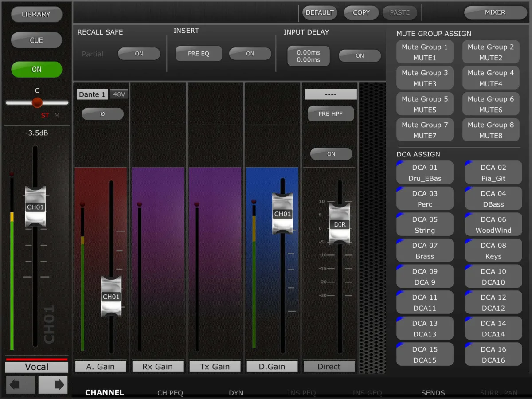Image resolution: width=532 pixels, height=399 pixels.
Task: Go to previous channel with left arrow
Action: pyautogui.click(x=20, y=384)
